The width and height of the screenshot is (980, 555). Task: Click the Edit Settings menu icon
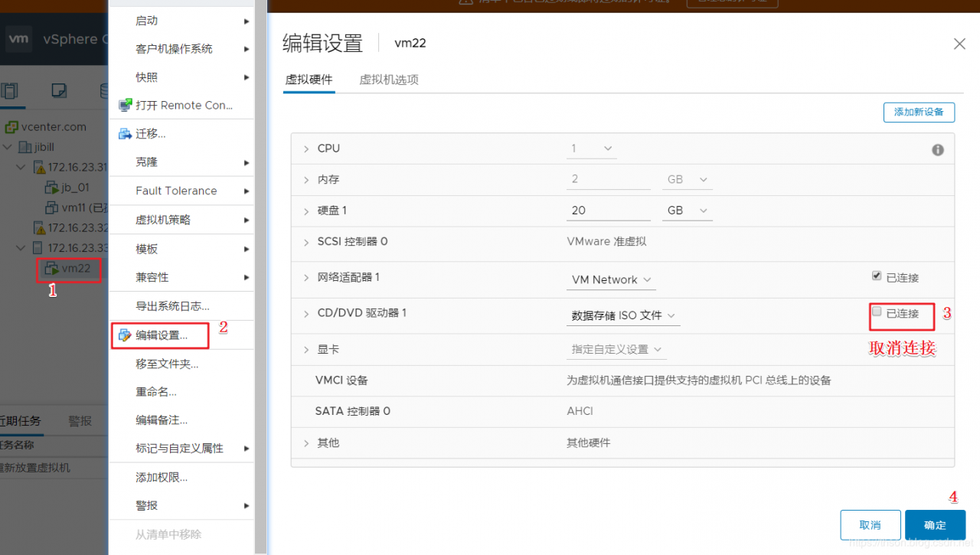[x=125, y=335]
